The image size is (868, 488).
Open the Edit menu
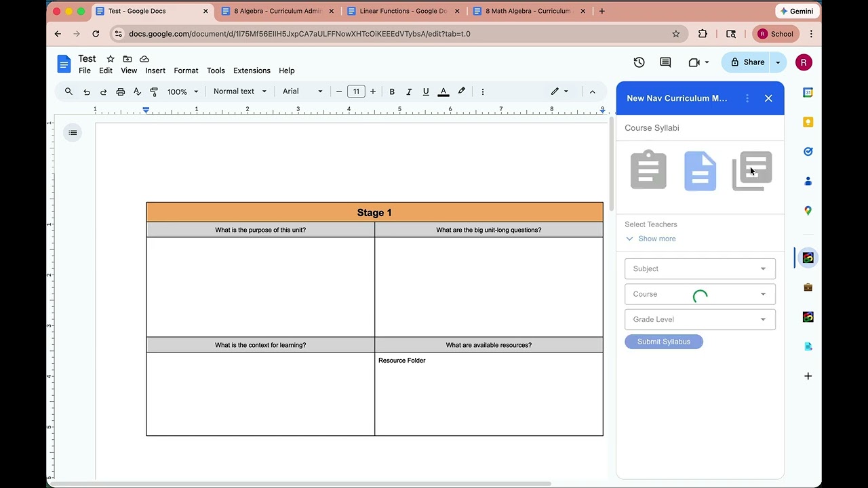point(106,70)
